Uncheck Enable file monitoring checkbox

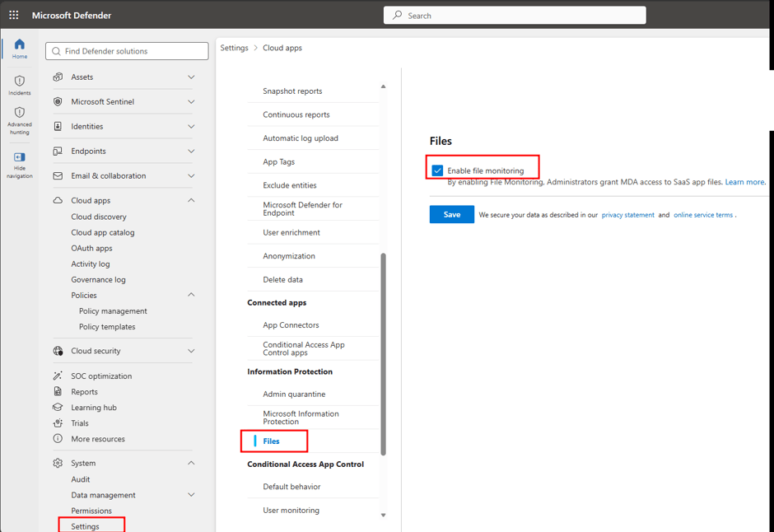[x=437, y=170]
